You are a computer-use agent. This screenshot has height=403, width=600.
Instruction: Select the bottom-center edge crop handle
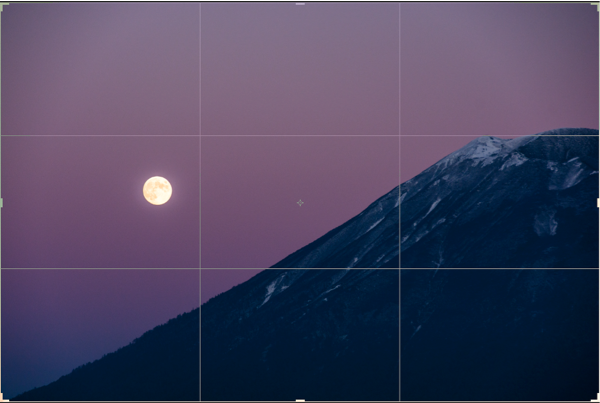300,401
